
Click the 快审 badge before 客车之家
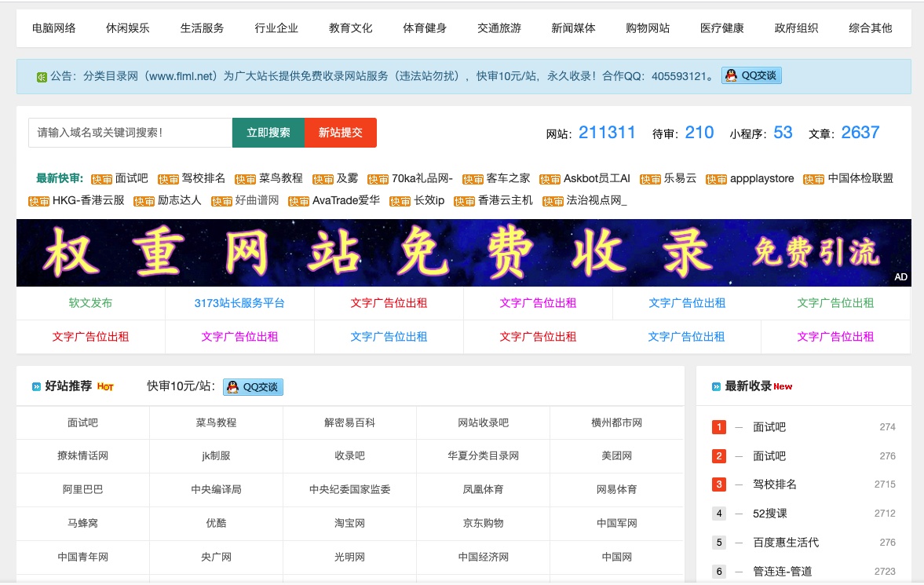(473, 179)
